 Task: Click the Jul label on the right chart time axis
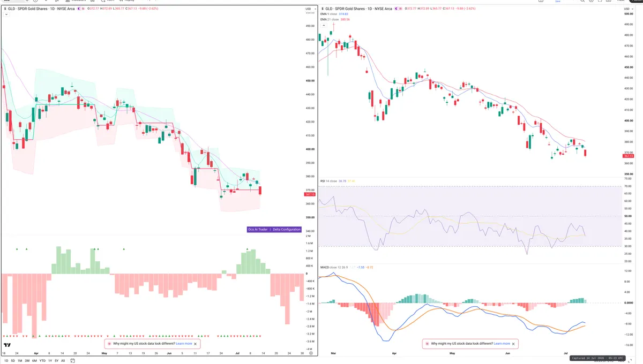pos(565,354)
